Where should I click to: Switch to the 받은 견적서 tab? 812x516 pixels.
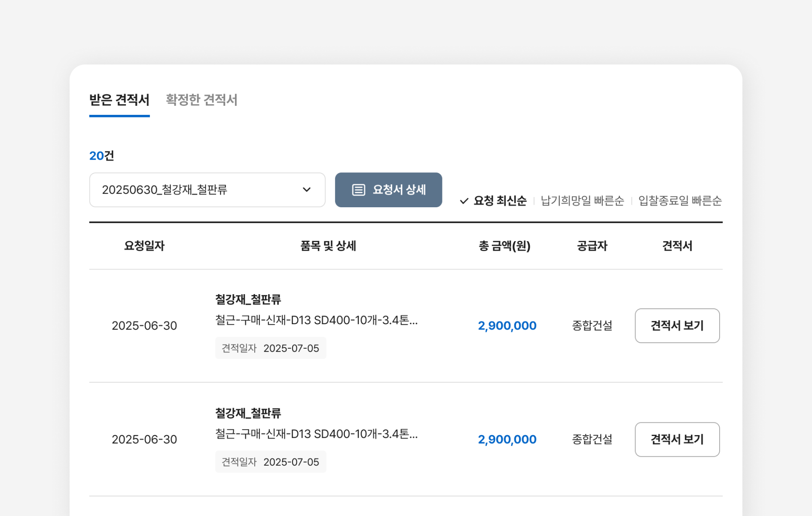click(119, 100)
